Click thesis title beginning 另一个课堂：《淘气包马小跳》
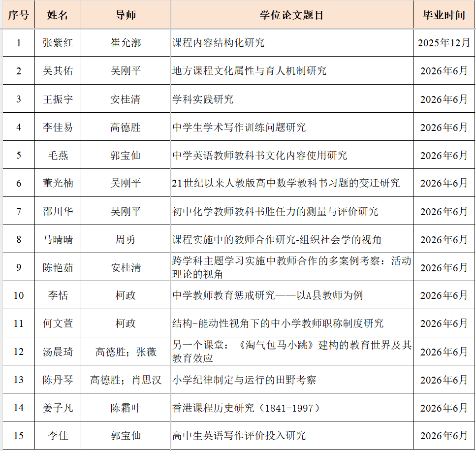 pyautogui.click(x=292, y=352)
